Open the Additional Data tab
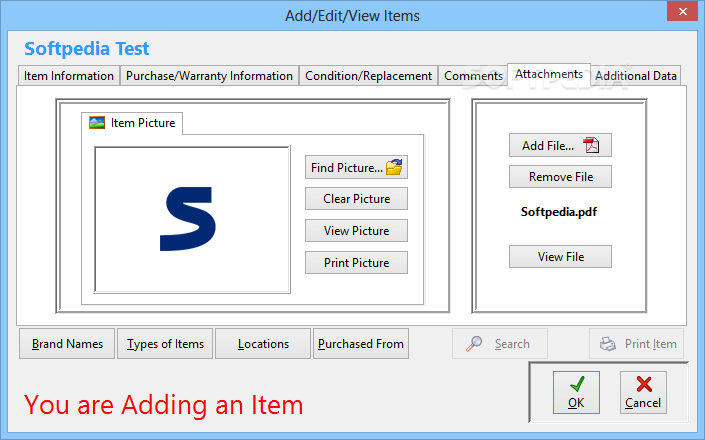Viewport: 705px width, 440px height. (636, 76)
